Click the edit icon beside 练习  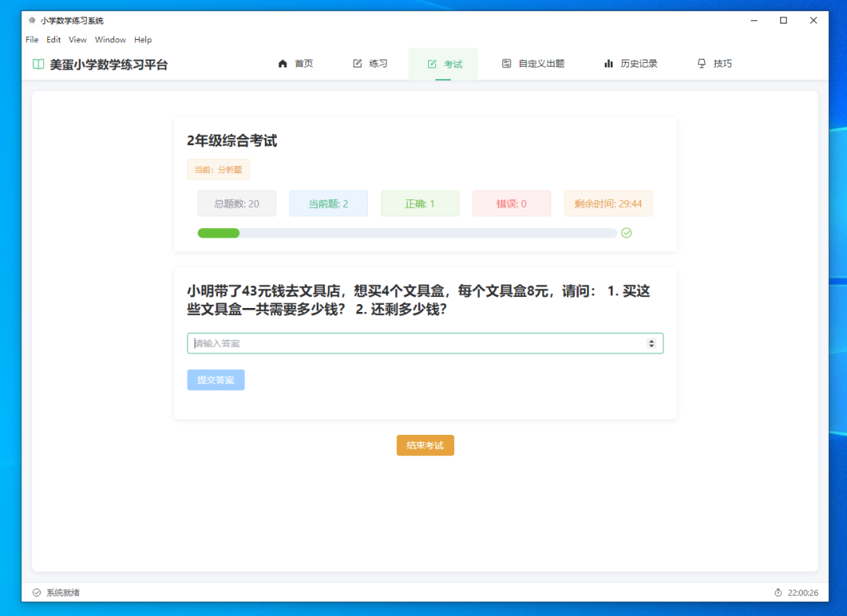357,63
